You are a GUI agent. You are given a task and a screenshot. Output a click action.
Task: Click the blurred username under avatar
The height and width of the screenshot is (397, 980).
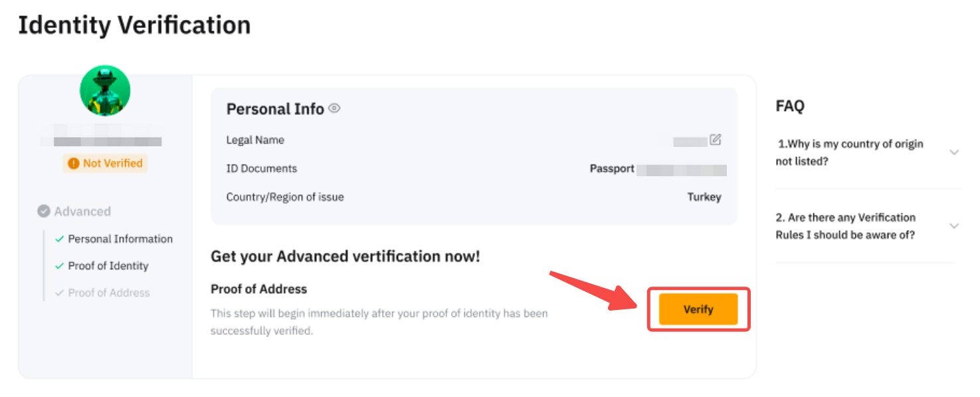[106, 141]
